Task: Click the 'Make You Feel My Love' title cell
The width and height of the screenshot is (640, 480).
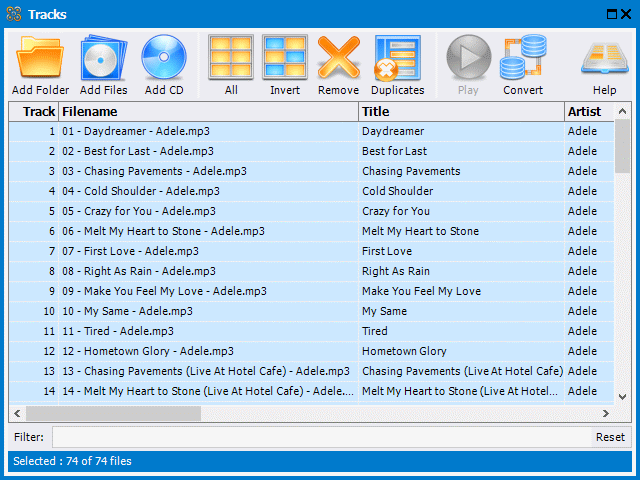Action: click(462, 291)
